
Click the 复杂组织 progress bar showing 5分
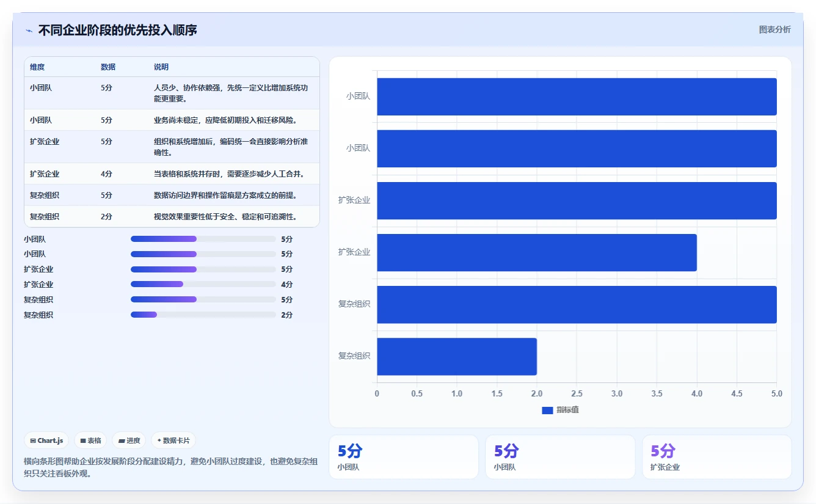point(203,299)
